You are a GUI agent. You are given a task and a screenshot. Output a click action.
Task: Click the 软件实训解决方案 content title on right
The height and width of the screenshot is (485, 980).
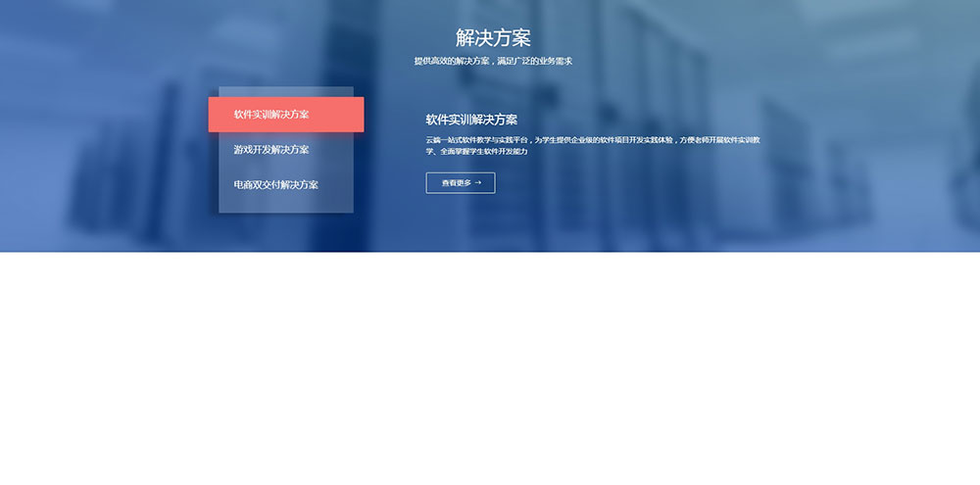click(x=471, y=120)
